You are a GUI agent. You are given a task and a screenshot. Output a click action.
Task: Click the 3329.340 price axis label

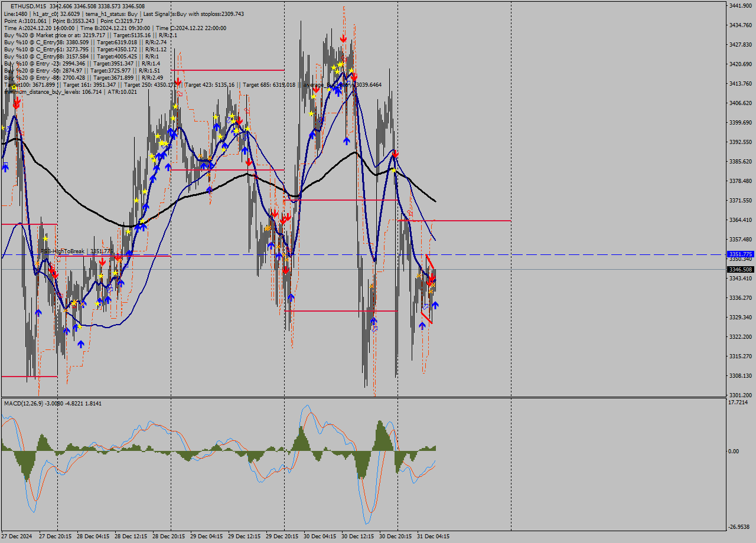click(740, 317)
